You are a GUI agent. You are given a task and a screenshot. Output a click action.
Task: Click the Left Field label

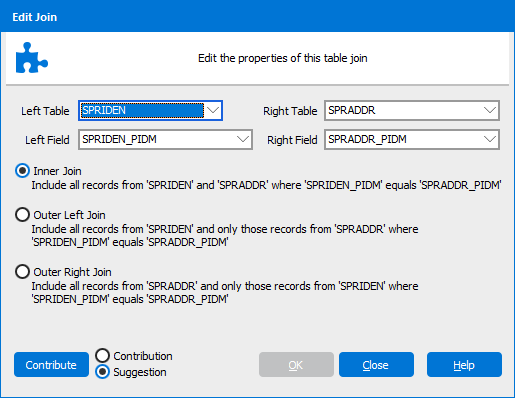tap(47, 140)
